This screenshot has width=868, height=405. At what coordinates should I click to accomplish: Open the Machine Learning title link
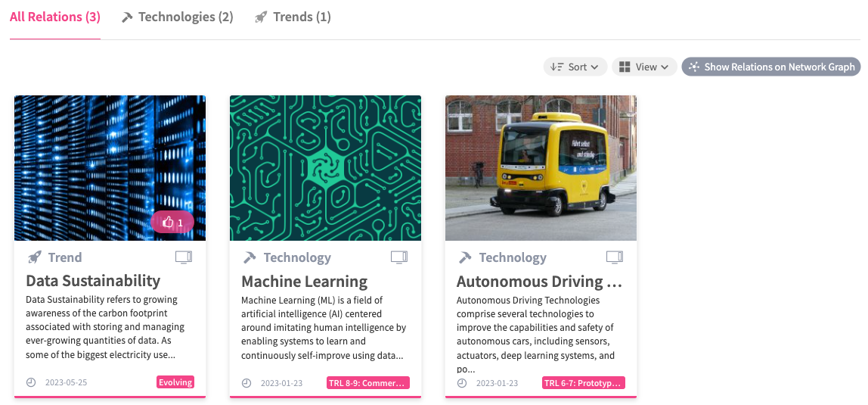point(304,282)
